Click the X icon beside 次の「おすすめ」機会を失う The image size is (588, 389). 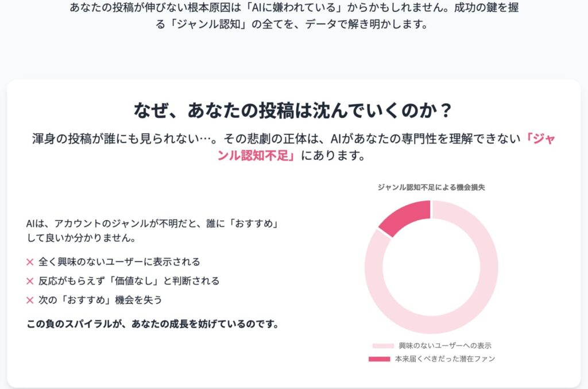point(30,300)
